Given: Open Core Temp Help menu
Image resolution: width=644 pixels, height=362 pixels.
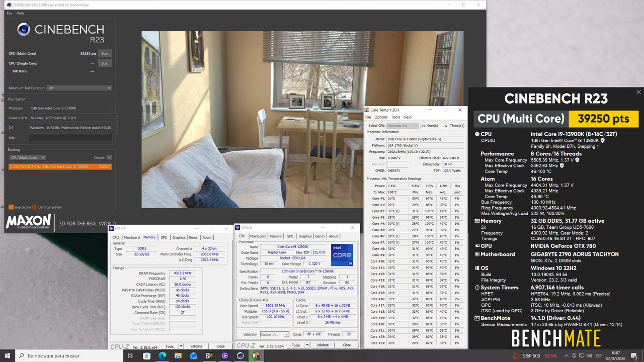Looking at the screenshot, I should pyautogui.click(x=408, y=117).
